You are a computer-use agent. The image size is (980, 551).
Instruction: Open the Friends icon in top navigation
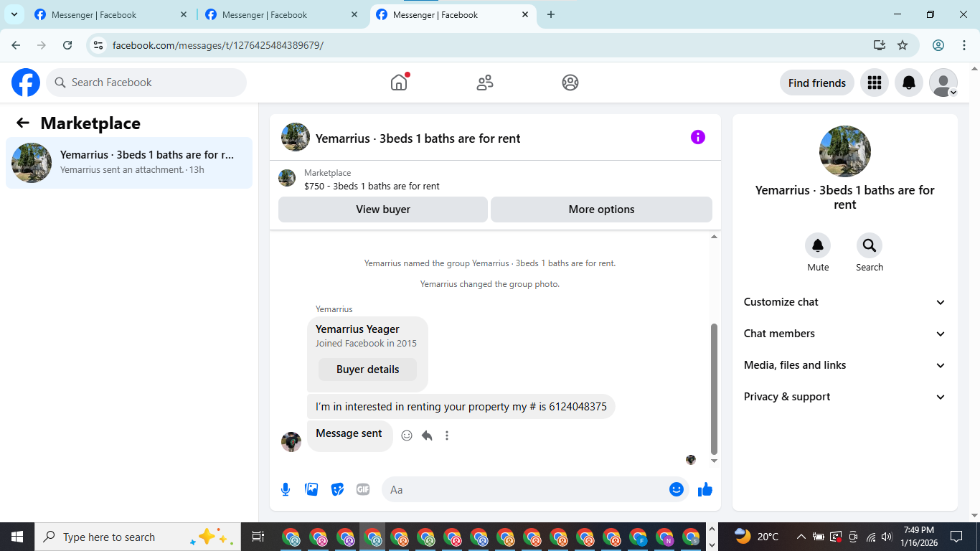(x=485, y=83)
